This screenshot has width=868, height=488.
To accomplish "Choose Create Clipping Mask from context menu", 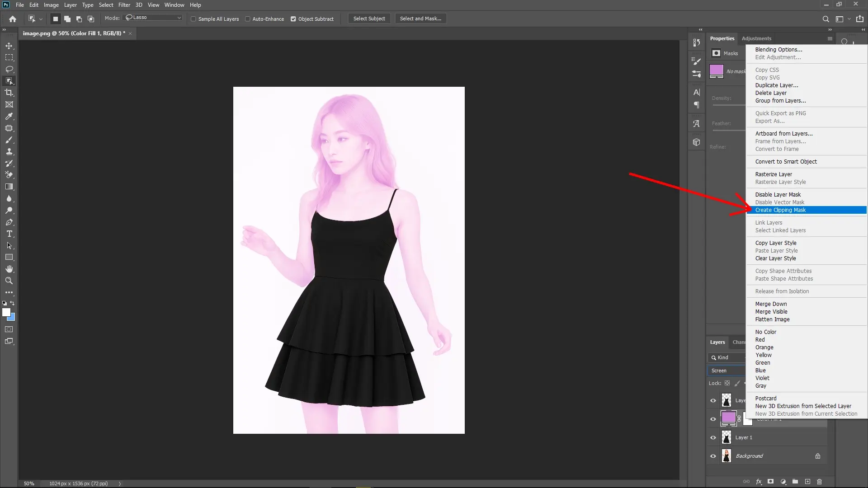I will pyautogui.click(x=781, y=210).
